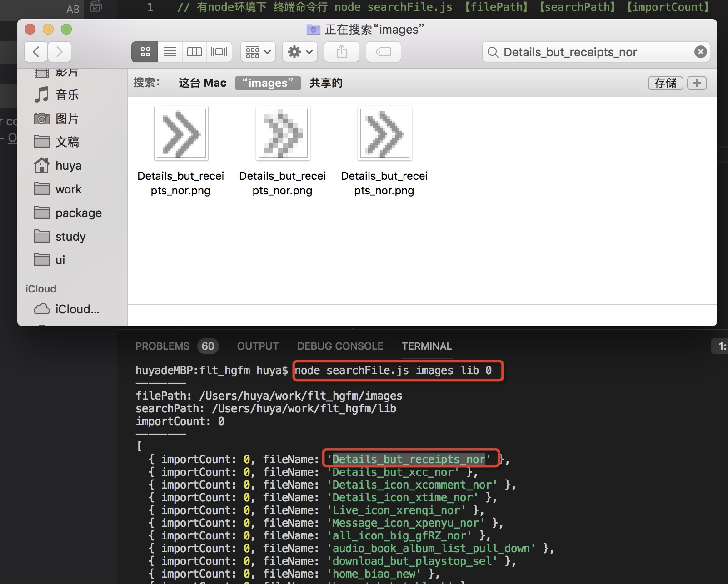Select the third Details_but_receipts_nor.png thumbnail
The width and height of the screenshot is (728, 584).
[385, 133]
